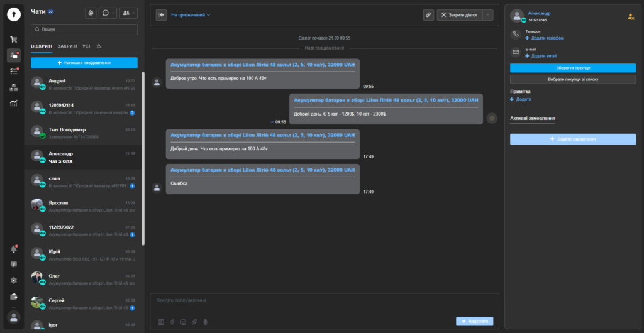This screenshot has width=644, height=333.
Task: Click the Пошук search field
Action: [84, 29]
